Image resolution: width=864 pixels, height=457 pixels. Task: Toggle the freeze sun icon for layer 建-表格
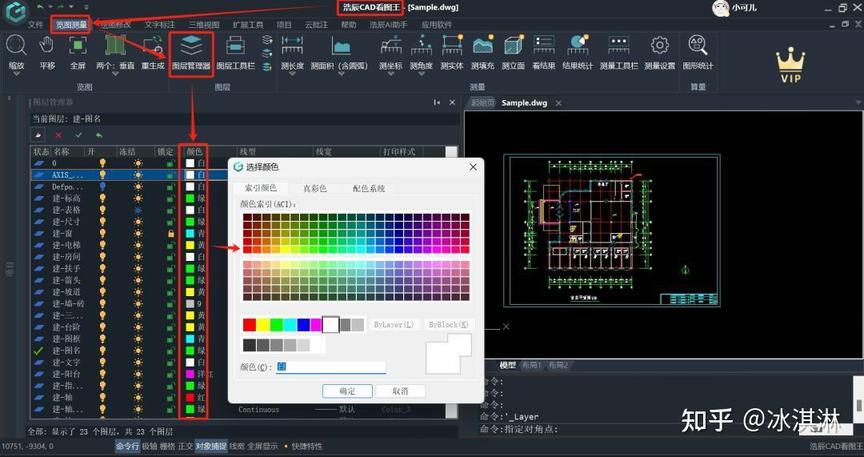138,210
